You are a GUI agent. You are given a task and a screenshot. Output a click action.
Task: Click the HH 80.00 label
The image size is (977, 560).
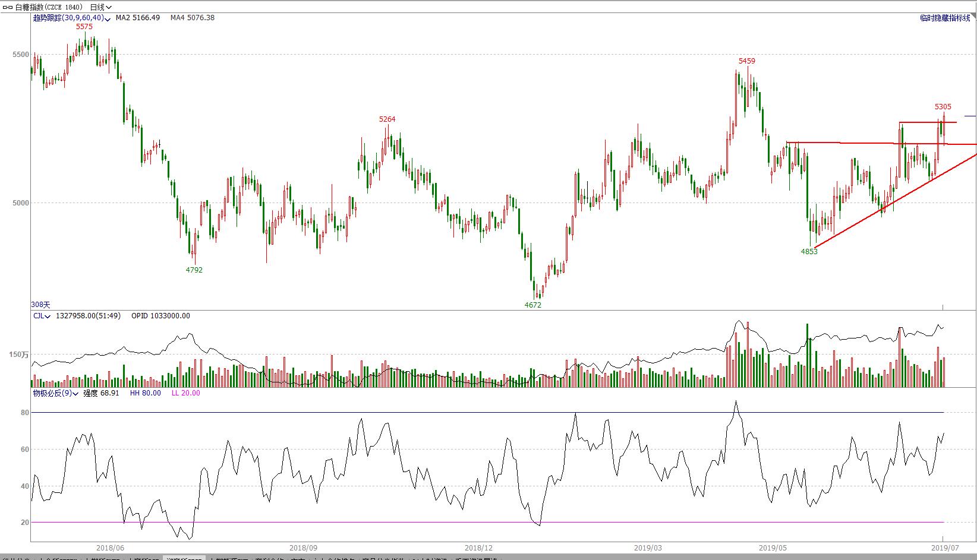click(x=146, y=393)
